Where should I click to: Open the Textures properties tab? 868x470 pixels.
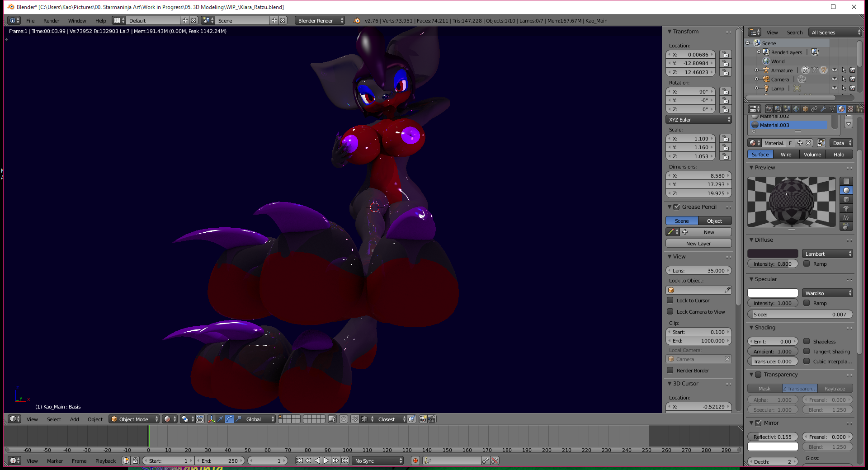(x=850, y=109)
